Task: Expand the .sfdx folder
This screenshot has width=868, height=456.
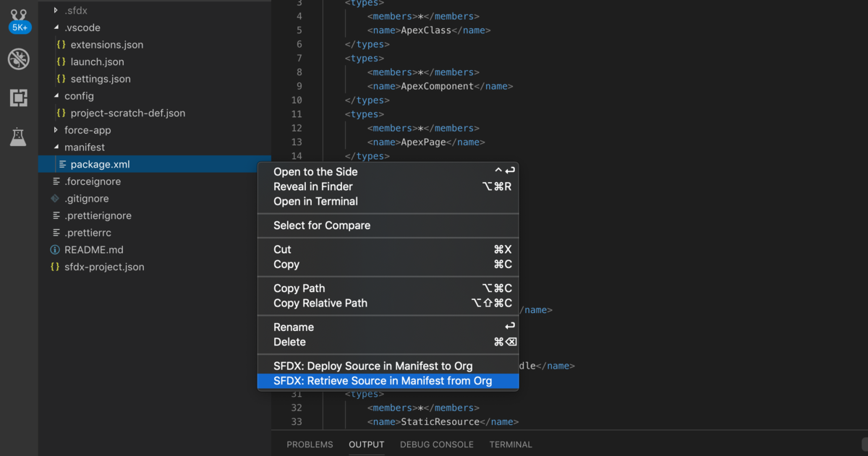Action: [56, 10]
